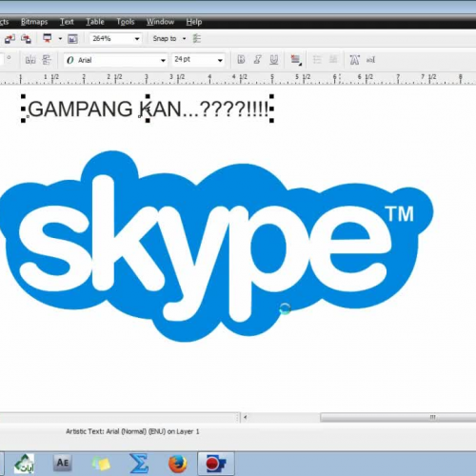Open Character formatting icon
Image resolution: width=476 pixels, height=476 pixels.
(x=354, y=60)
